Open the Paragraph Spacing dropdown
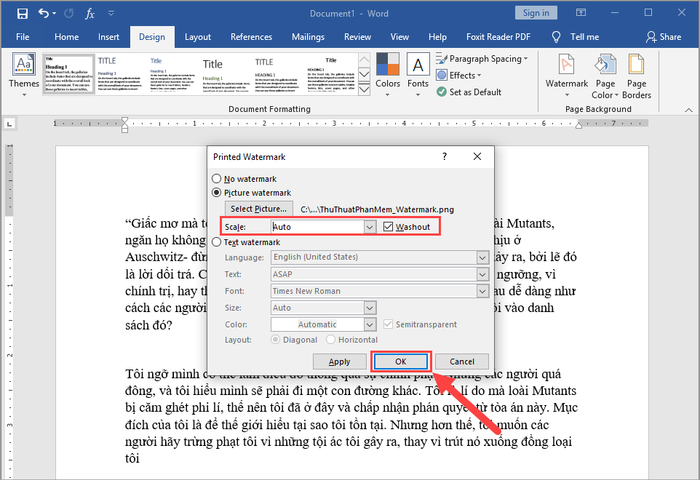700x480 pixels. click(x=484, y=59)
